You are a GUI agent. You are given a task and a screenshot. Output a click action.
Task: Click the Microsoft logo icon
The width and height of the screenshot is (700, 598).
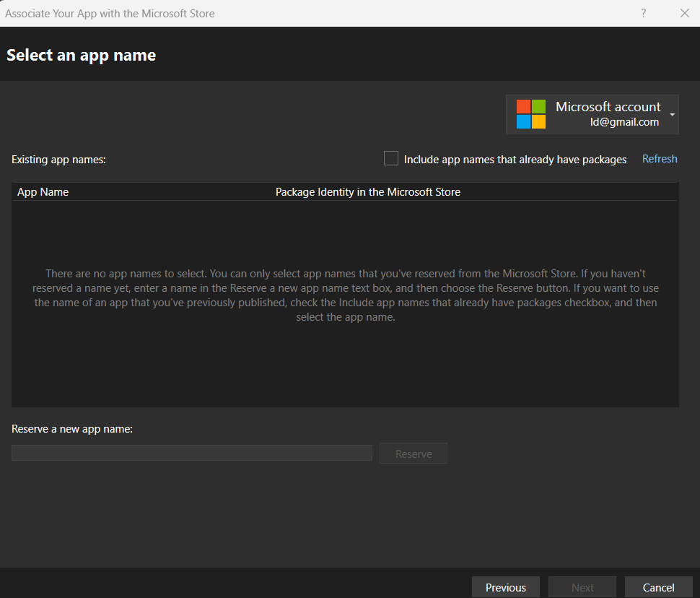pyautogui.click(x=530, y=113)
